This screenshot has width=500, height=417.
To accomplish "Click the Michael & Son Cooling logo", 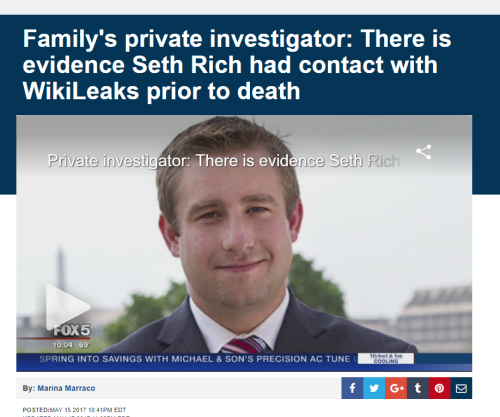I will point(386,358).
